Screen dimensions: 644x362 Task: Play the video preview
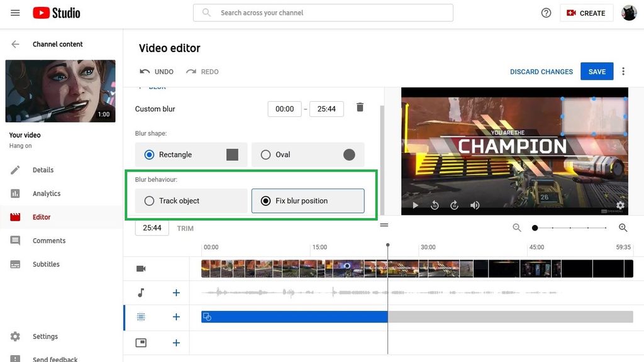pyautogui.click(x=415, y=205)
